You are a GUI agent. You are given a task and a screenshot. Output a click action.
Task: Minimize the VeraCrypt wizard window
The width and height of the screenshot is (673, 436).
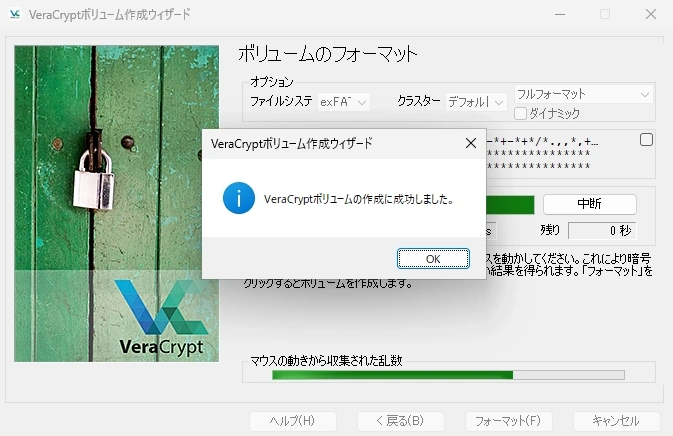point(560,14)
